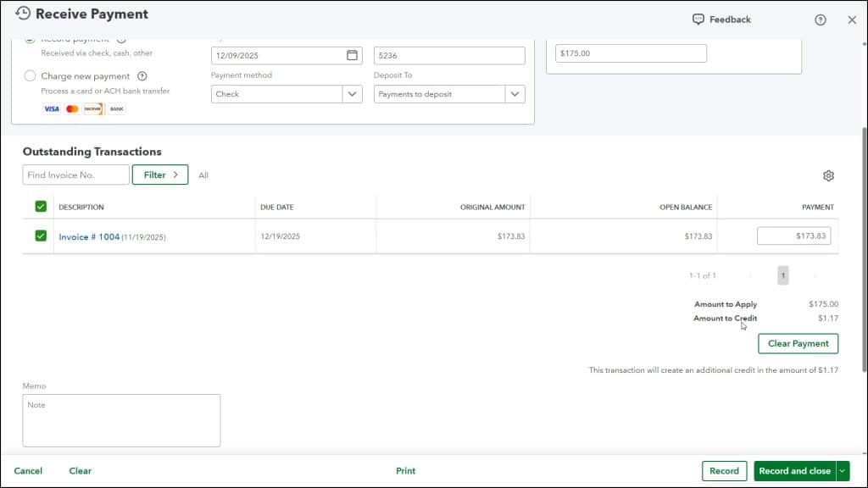Open the Payment method dropdown showing Check
This screenshot has height=488, width=868.
coord(286,94)
